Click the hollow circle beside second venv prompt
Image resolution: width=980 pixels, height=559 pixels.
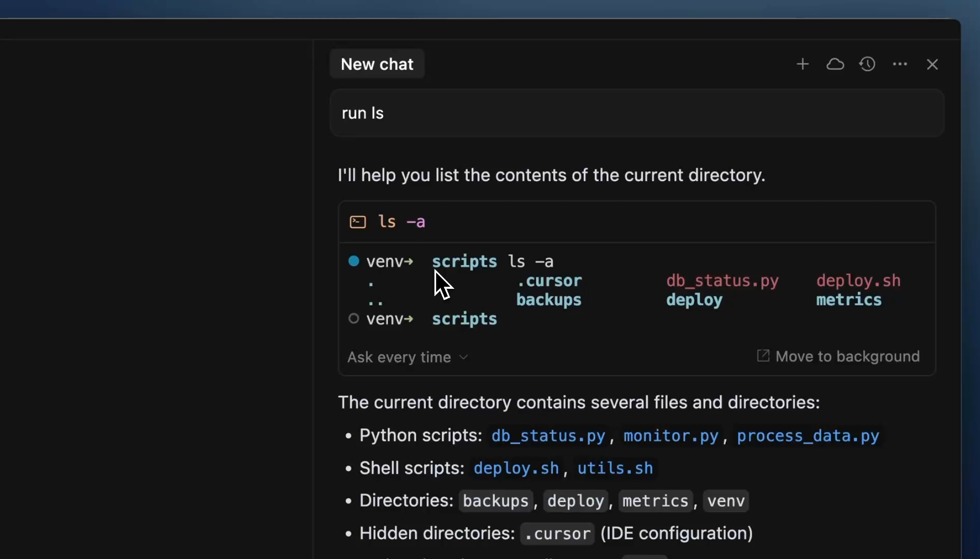click(x=354, y=318)
